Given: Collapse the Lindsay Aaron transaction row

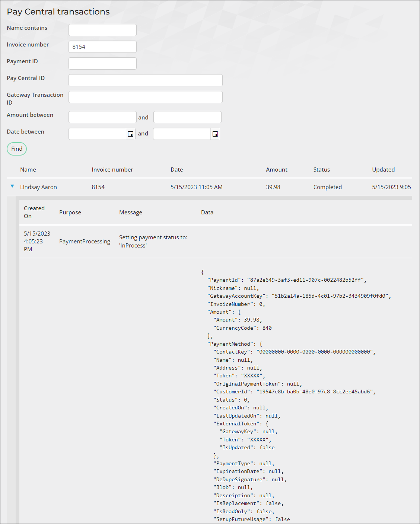Looking at the screenshot, I should pyautogui.click(x=12, y=186).
